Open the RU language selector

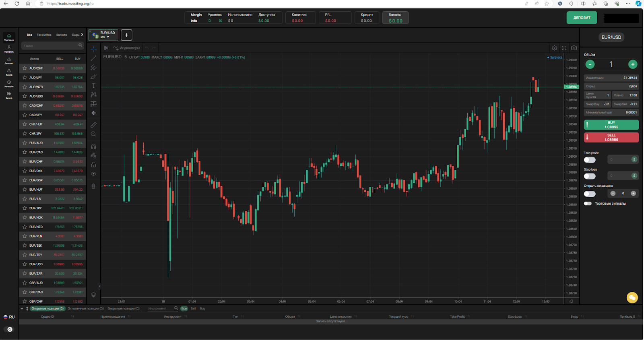(x=9, y=317)
